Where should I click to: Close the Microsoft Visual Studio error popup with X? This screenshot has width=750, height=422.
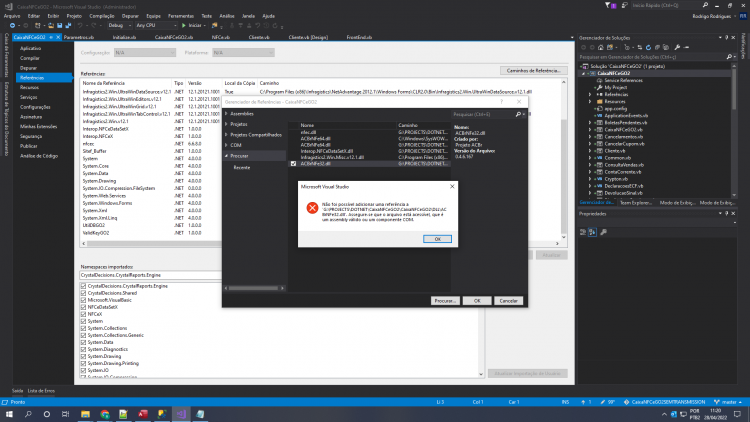[452, 187]
